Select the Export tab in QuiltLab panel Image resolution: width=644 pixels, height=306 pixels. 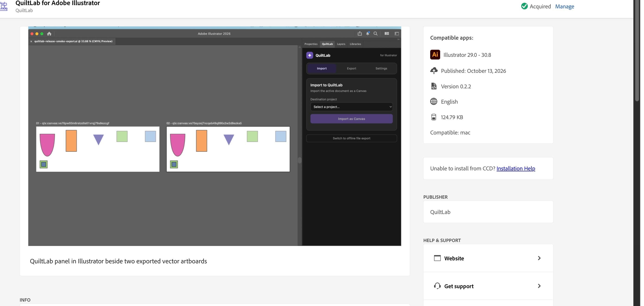pos(351,68)
